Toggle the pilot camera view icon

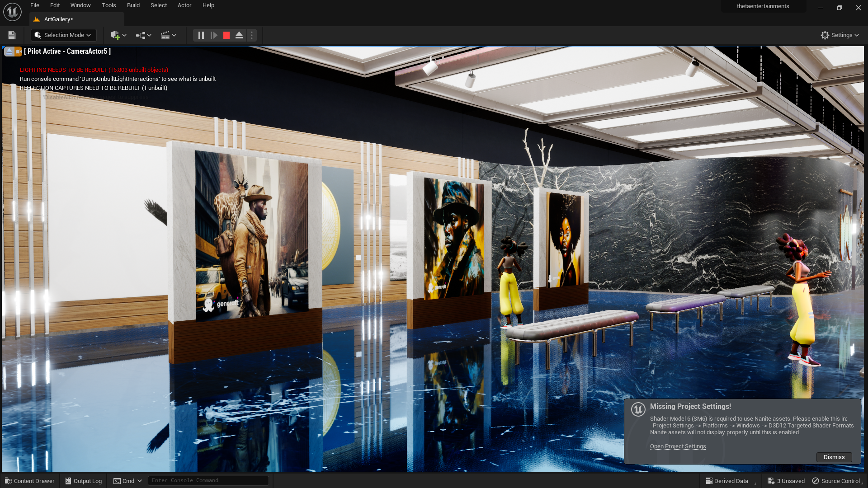(19, 52)
